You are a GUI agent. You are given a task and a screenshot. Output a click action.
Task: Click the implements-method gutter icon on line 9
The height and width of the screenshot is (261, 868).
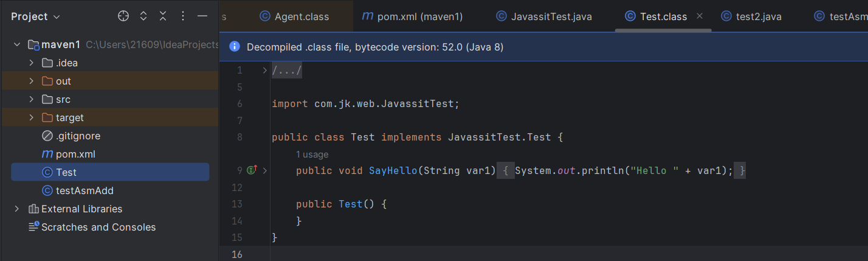252,170
